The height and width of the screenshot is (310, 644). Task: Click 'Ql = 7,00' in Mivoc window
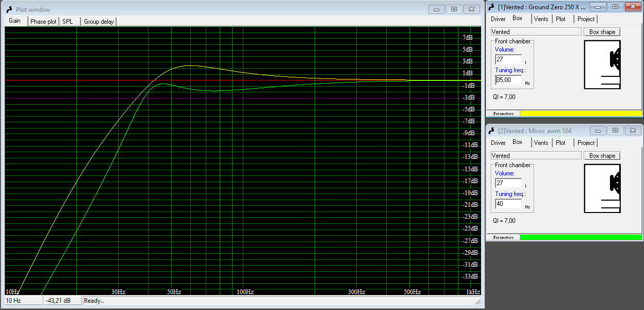click(x=504, y=221)
